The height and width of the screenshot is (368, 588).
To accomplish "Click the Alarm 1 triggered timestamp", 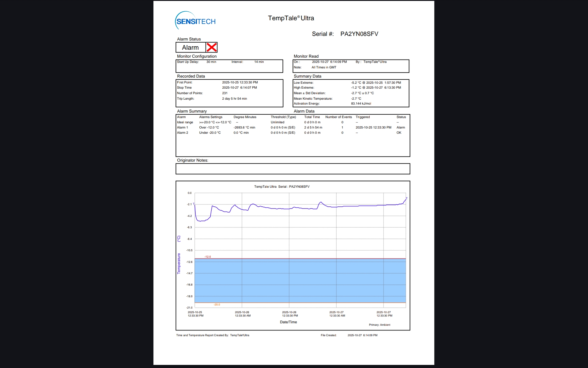I will pyautogui.click(x=373, y=128).
